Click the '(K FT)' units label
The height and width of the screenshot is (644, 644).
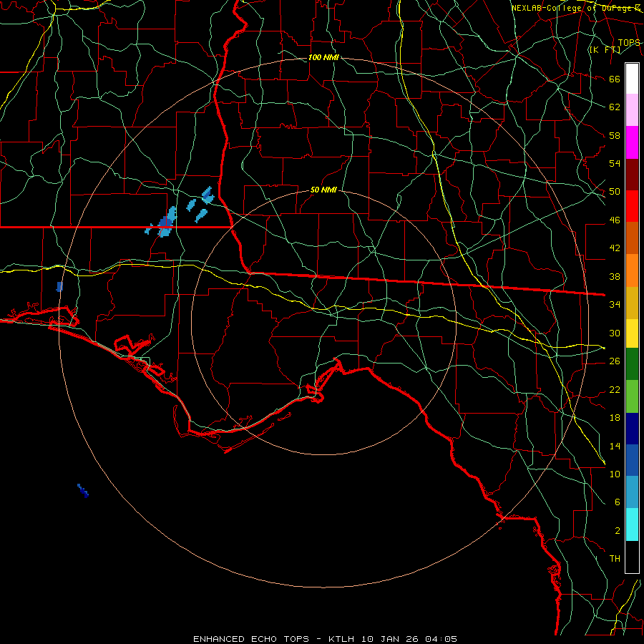tap(605, 50)
